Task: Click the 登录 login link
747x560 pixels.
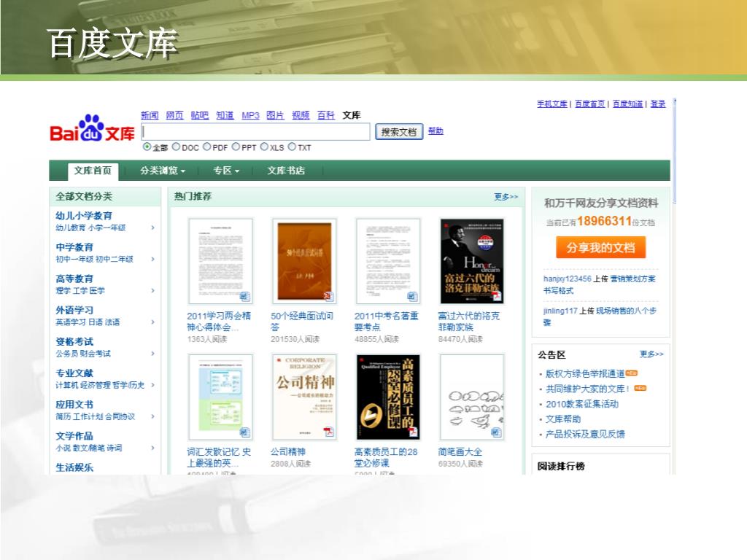Action: pos(658,104)
